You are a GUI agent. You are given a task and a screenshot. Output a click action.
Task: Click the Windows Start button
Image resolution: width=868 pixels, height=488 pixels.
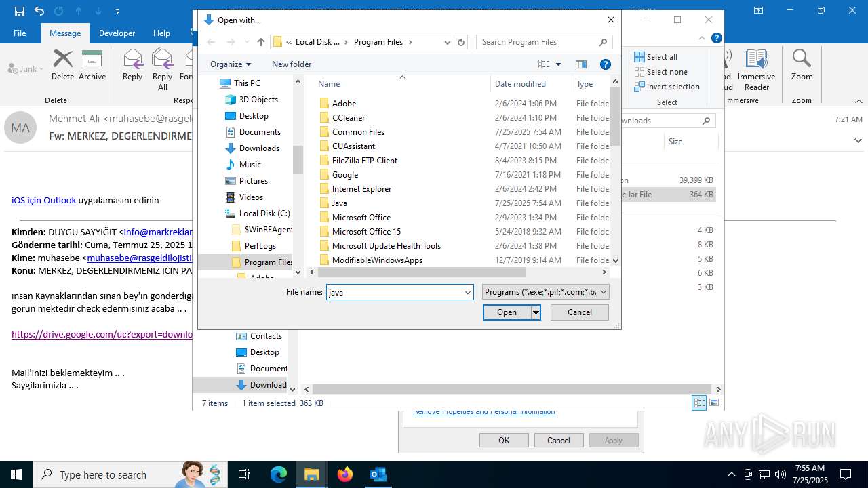click(x=16, y=474)
